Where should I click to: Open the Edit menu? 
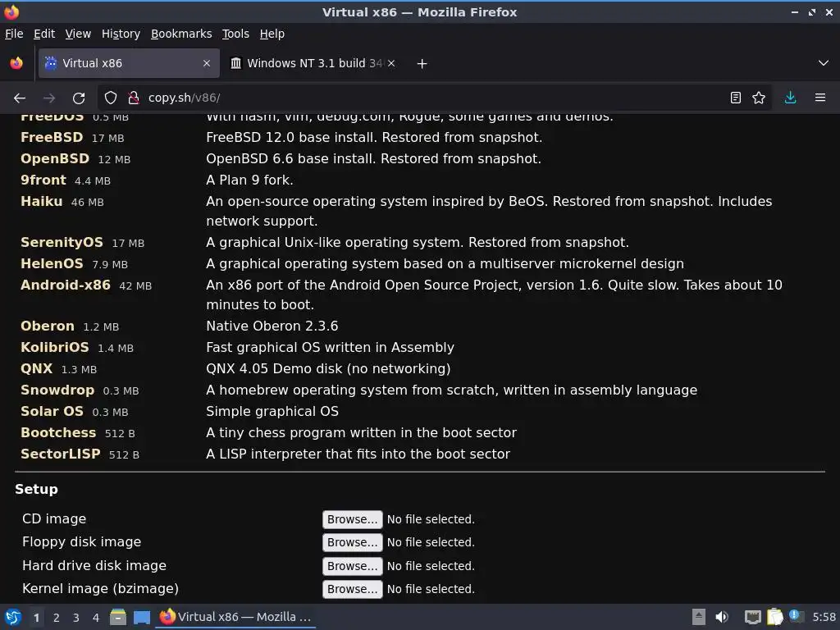pyautogui.click(x=44, y=34)
